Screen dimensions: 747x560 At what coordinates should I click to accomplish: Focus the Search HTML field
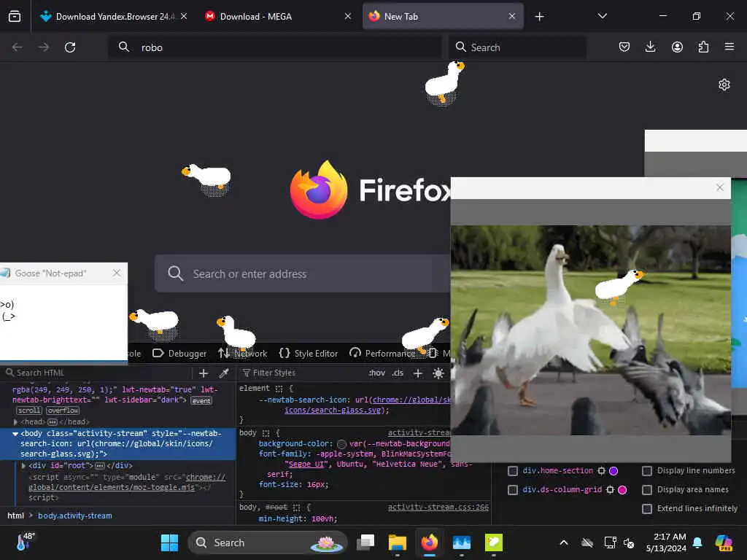coord(98,373)
